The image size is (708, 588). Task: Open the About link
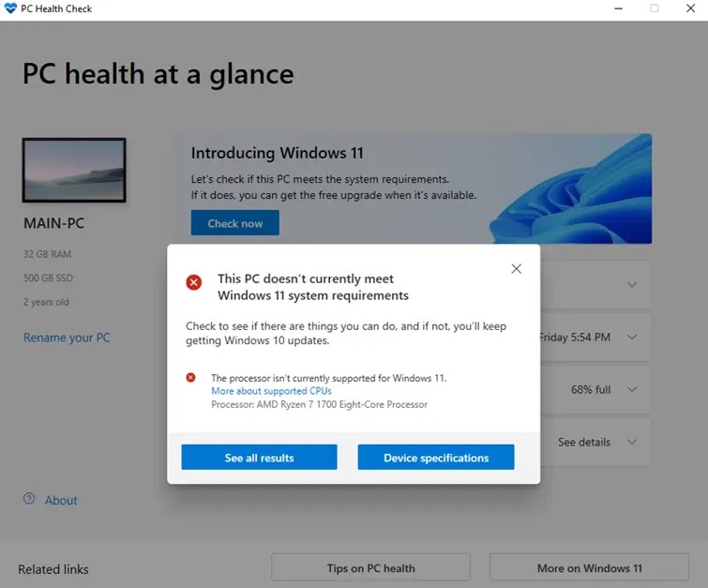click(61, 501)
